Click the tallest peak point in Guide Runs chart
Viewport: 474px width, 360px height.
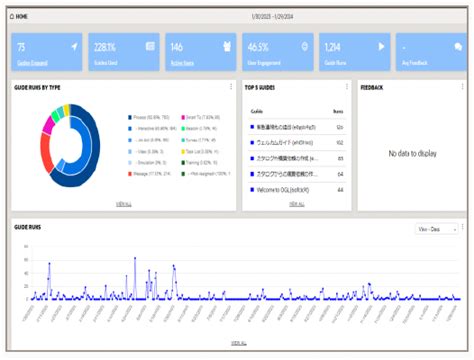pos(135,258)
